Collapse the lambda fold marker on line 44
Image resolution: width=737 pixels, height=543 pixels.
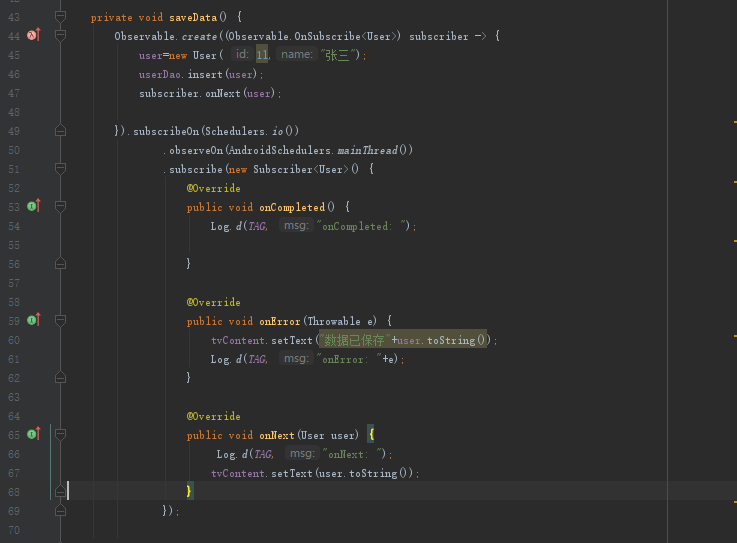coord(60,36)
